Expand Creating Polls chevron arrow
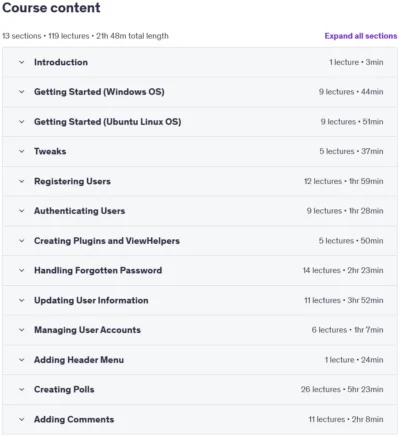Viewport: 400px width, 436px height. 22,390
